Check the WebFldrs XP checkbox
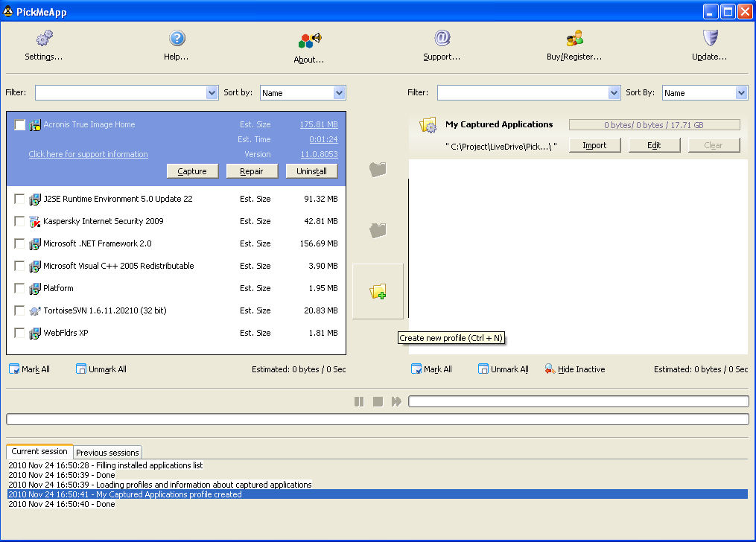756x542 pixels. [20, 333]
